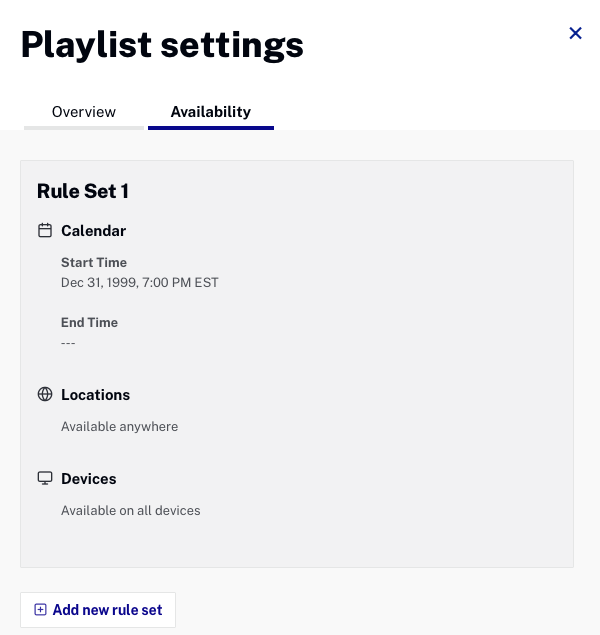This screenshot has height=635, width=600.
Task: Click the Calendar section label
Action: [94, 231]
